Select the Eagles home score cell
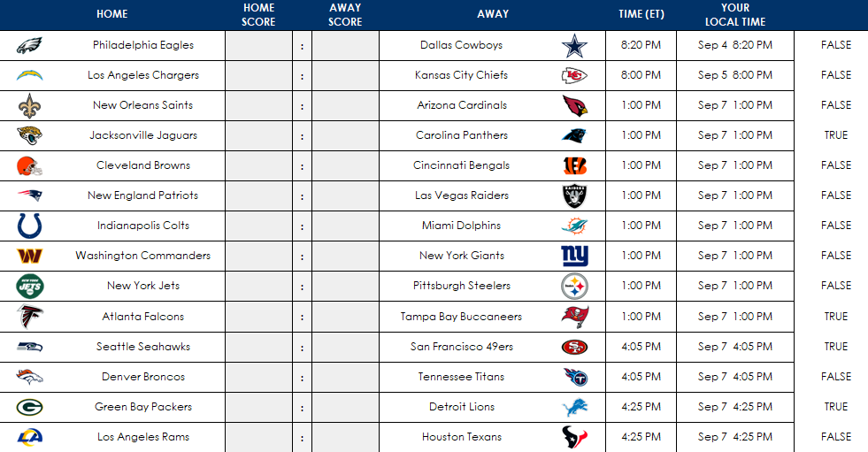Viewport: 868px width, 452px height. coord(258,45)
